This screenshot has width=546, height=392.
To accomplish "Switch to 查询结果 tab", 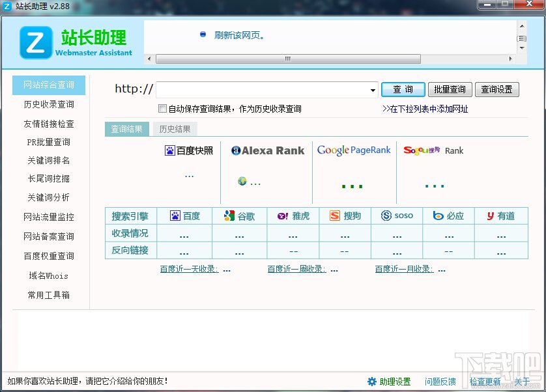I will click(x=127, y=129).
